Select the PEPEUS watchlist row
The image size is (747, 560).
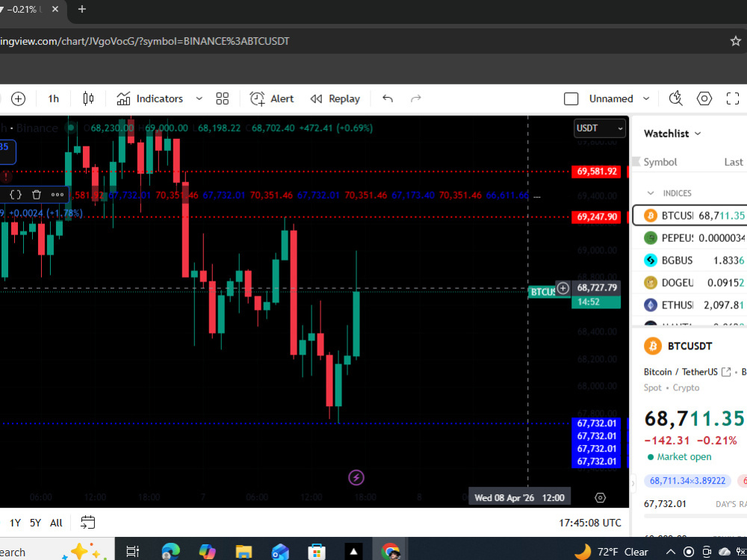(689, 237)
